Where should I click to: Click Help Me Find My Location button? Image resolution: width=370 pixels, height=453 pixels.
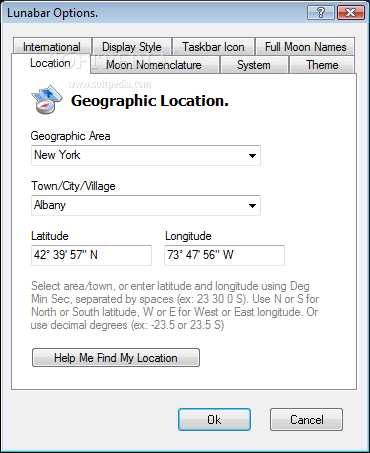[x=116, y=358]
